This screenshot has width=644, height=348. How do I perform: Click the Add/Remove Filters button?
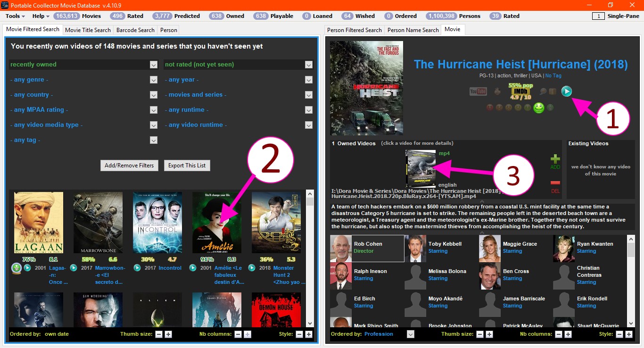(x=129, y=166)
